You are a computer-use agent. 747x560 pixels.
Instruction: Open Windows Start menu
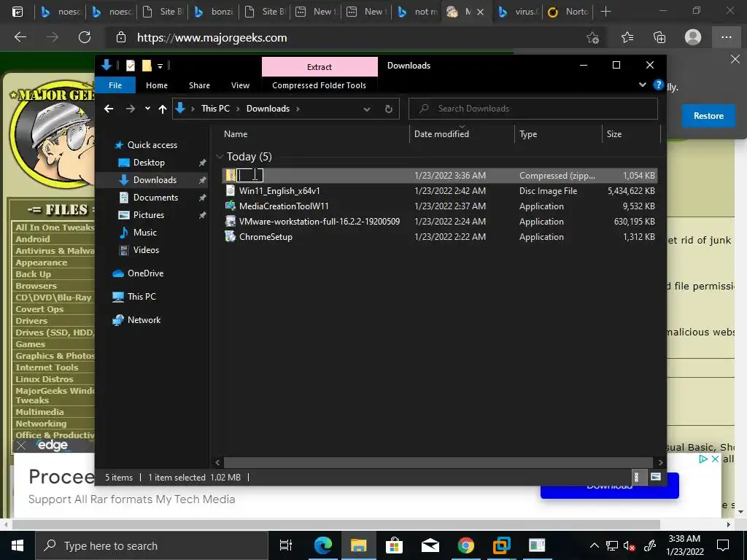[x=18, y=545]
